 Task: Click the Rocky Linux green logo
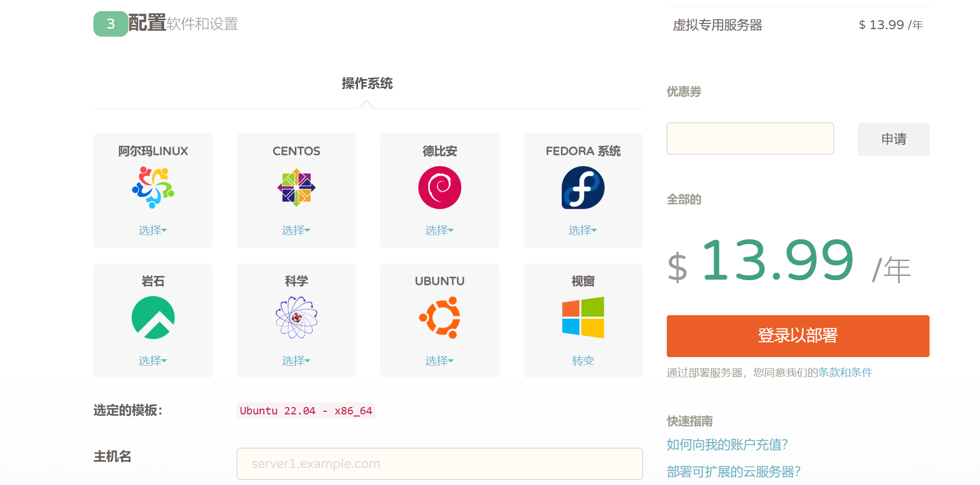[x=153, y=318]
